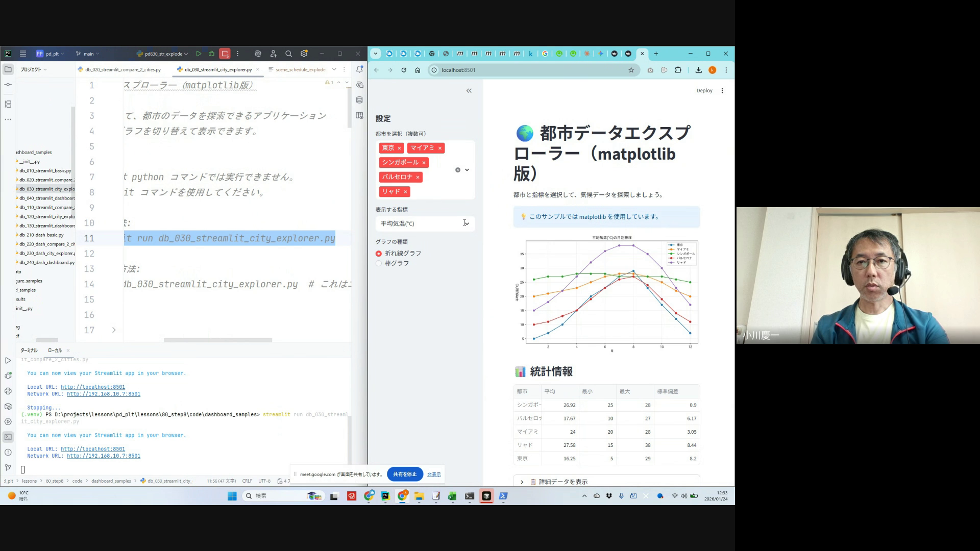Open the Database tool window icon

click(x=359, y=100)
